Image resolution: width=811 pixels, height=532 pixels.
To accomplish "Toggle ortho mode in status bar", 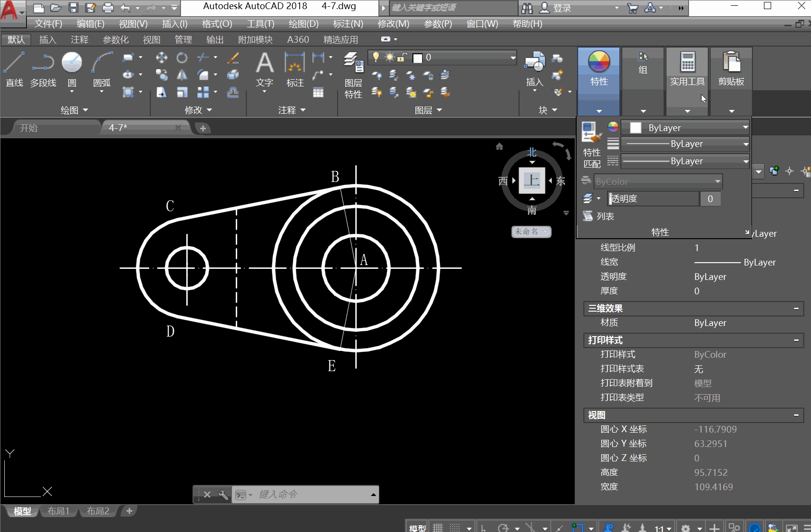I will (484, 528).
